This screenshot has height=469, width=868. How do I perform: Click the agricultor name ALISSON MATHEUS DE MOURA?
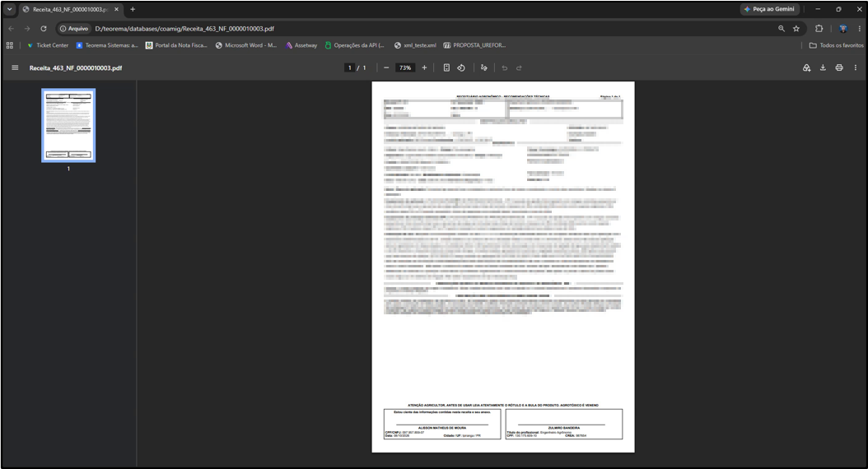(441, 428)
